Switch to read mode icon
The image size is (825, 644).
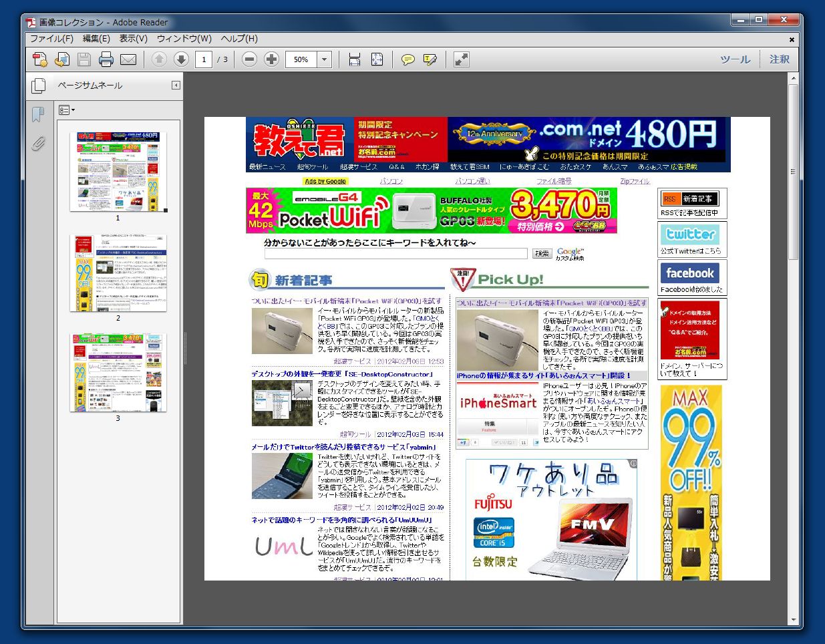coord(461,59)
